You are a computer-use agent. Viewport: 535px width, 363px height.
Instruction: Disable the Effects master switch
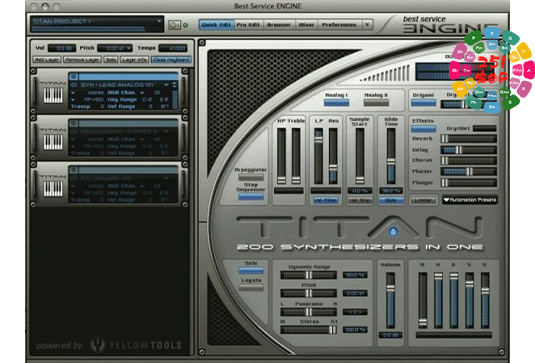click(423, 129)
